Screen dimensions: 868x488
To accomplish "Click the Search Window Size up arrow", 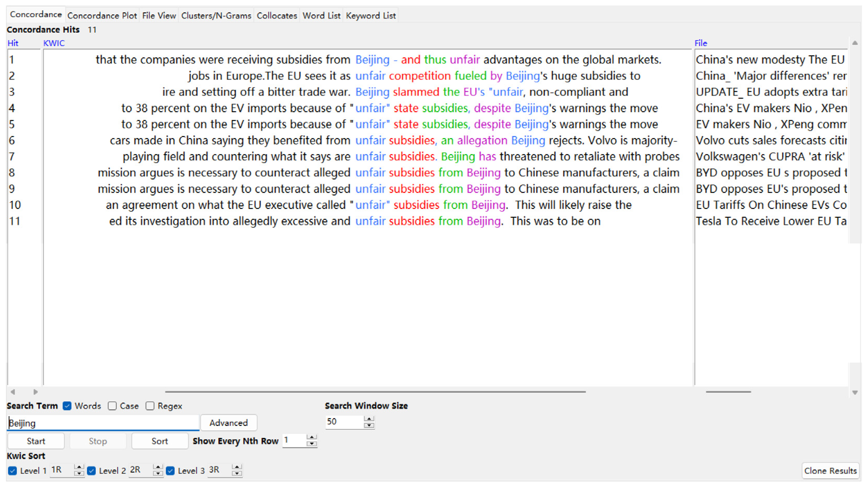I will click(x=369, y=419).
